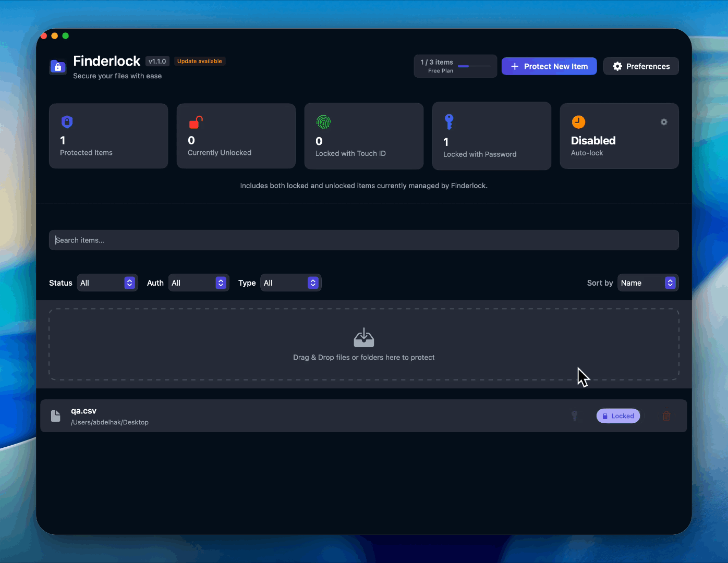This screenshot has width=728, height=563.
Task: Click the Protected Items card label
Action: 86,153
